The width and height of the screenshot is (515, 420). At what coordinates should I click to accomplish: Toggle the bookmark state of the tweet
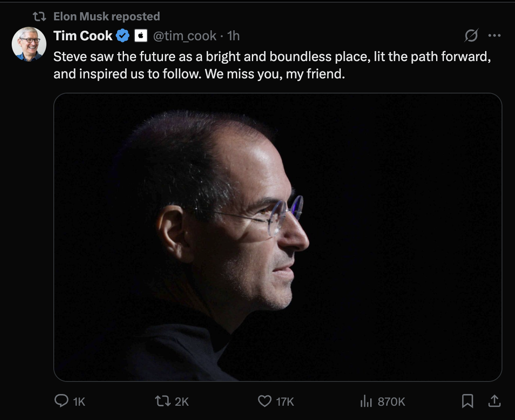click(467, 401)
